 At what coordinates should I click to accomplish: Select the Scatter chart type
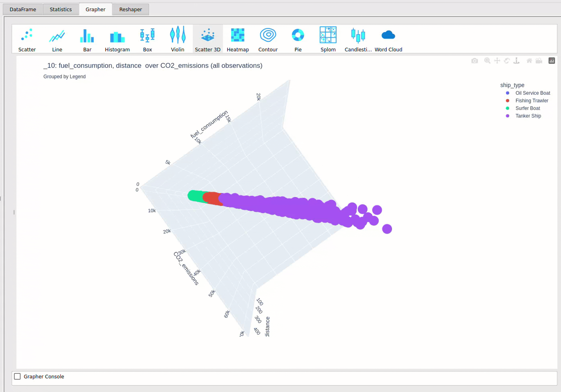coord(27,39)
